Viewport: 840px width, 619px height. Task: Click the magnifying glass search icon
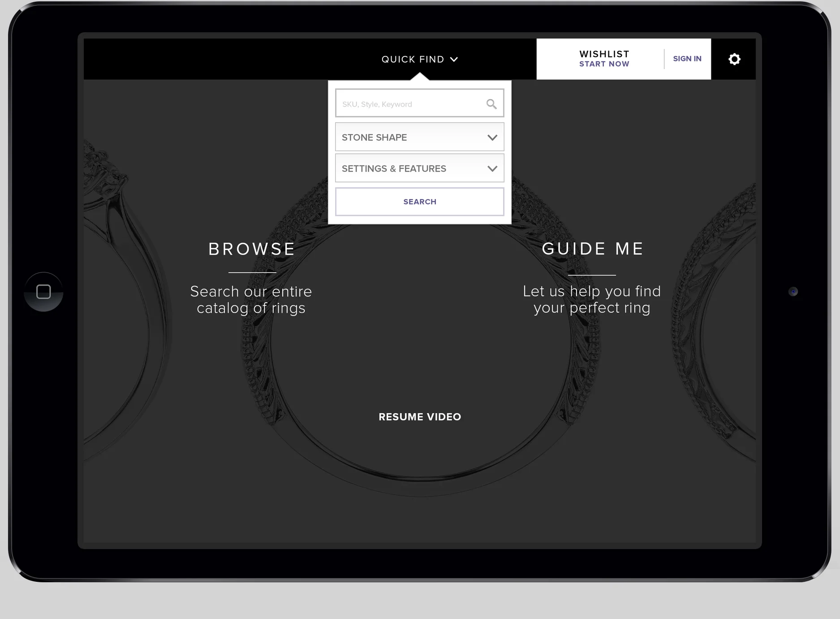[491, 104]
